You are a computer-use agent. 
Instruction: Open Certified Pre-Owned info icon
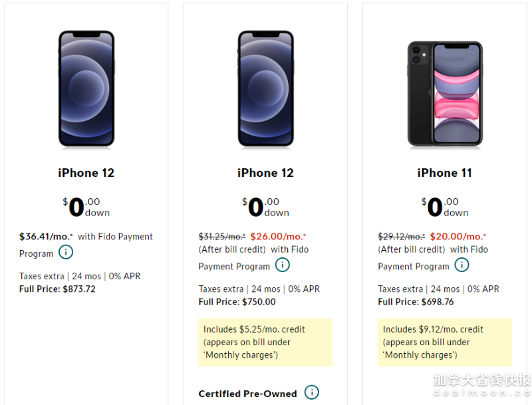click(311, 392)
